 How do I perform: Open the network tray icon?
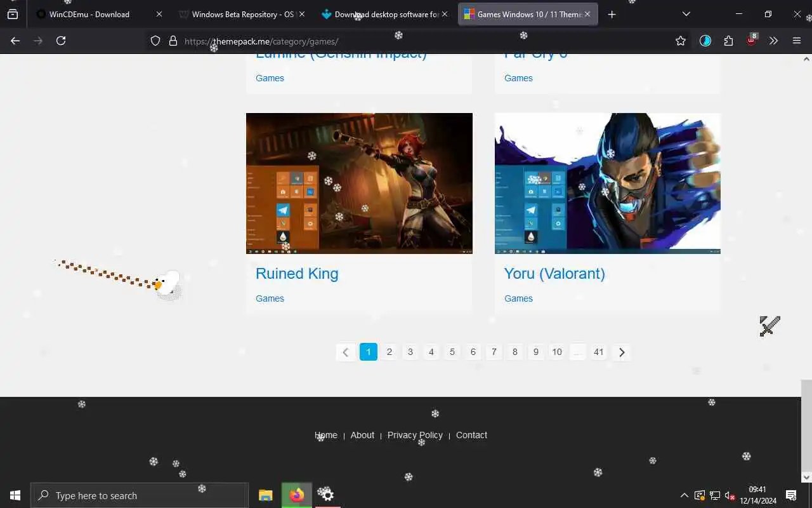pos(714,495)
